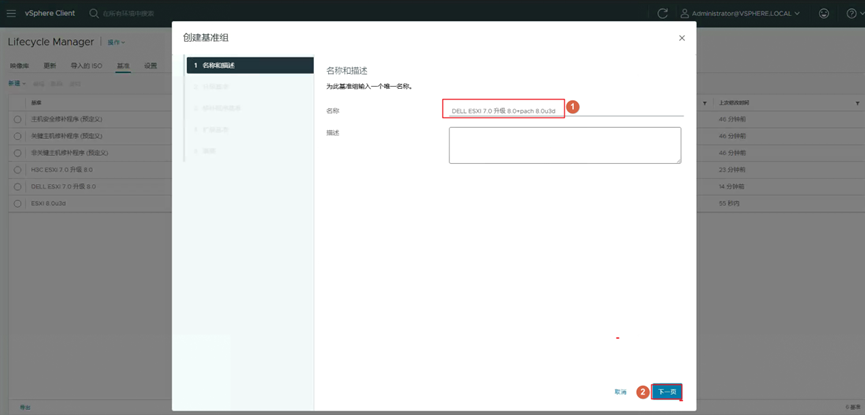The image size is (865, 415).
Task: Select radio for 关键主机修补程序 (预定义)
Action: click(x=18, y=136)
